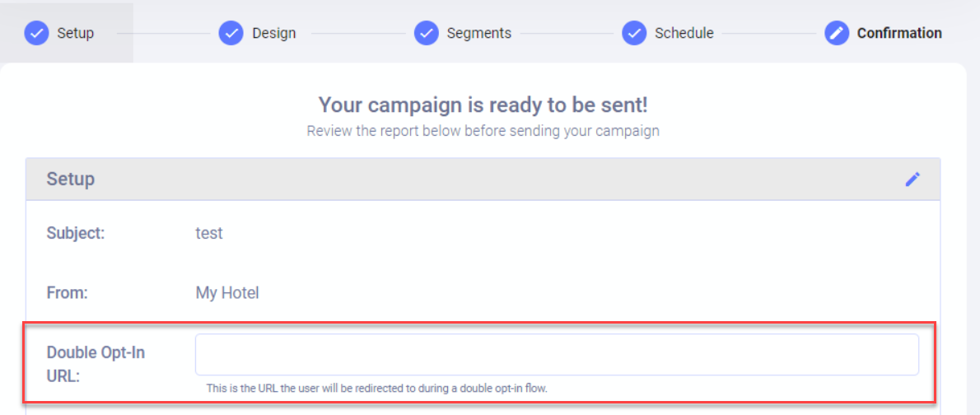This screenshot has height=415, width=980.
Task: Click the subject value "test"
Action: [x=209, y=233]
